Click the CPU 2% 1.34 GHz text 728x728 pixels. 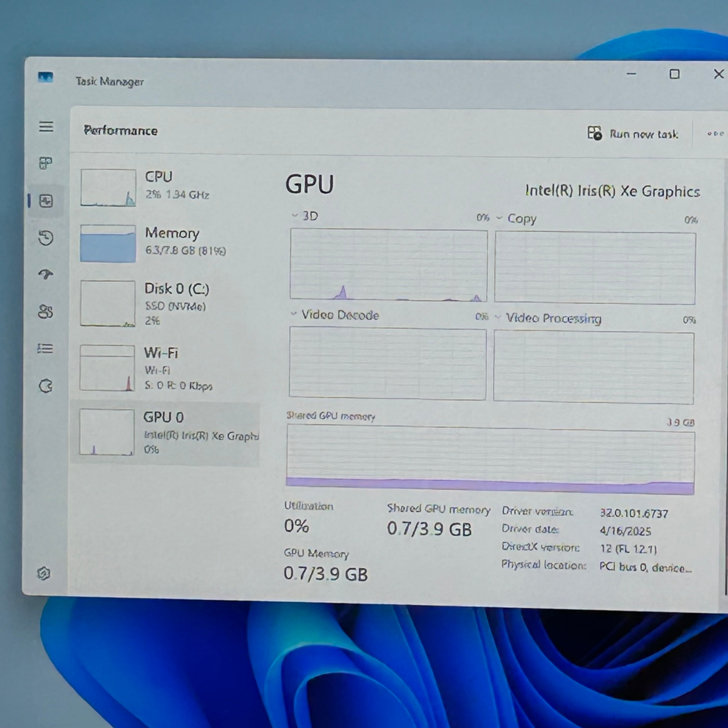[x=177, y=195]
